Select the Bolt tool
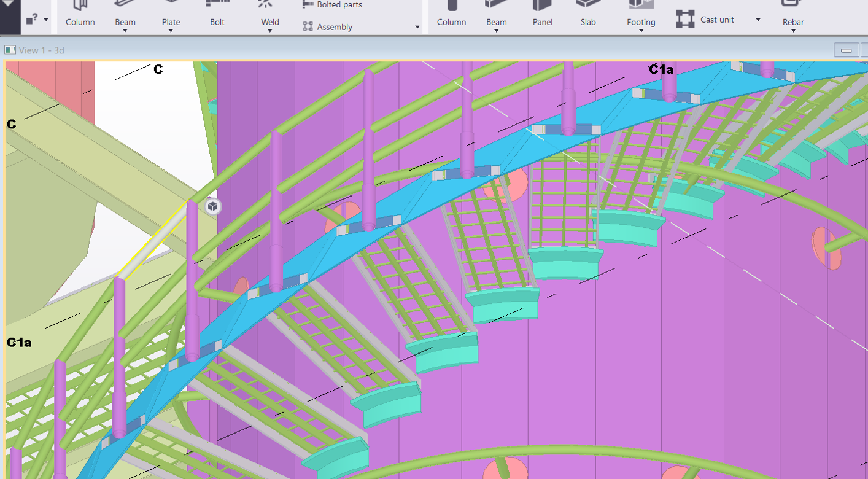Screen dimensions: 868x479 217,16
